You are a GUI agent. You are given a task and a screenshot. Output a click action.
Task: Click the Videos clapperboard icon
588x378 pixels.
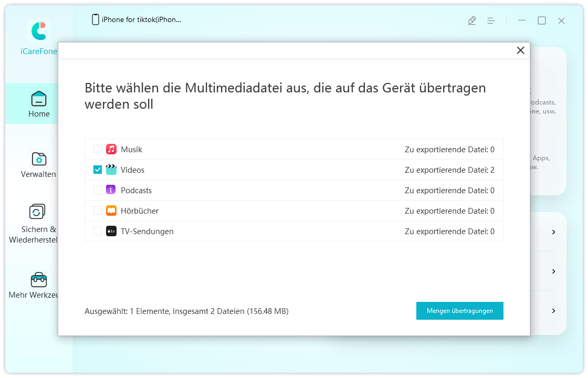click(111, 170)
